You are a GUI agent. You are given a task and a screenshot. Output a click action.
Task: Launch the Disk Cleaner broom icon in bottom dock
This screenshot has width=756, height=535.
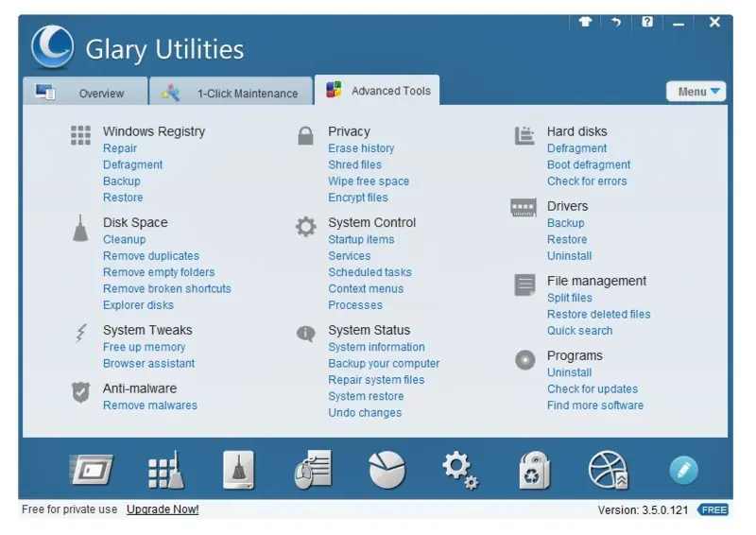click(239, 470)
